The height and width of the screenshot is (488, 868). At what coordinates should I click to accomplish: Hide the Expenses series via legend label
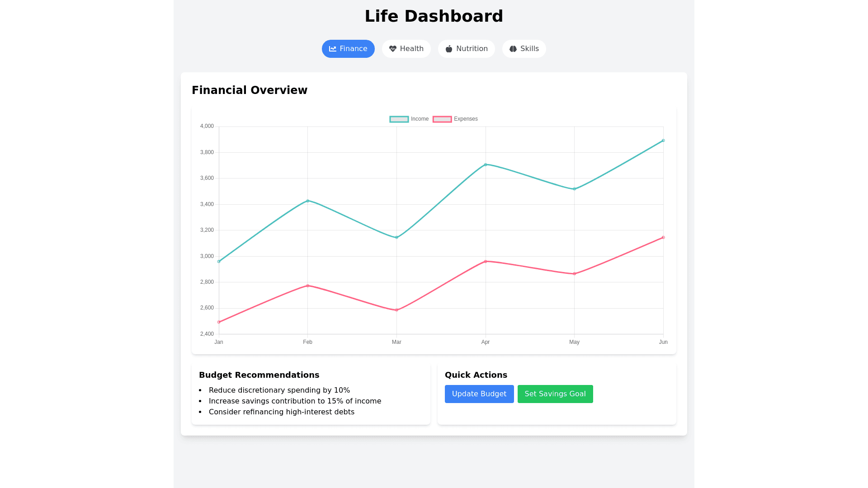pos(466,119)
